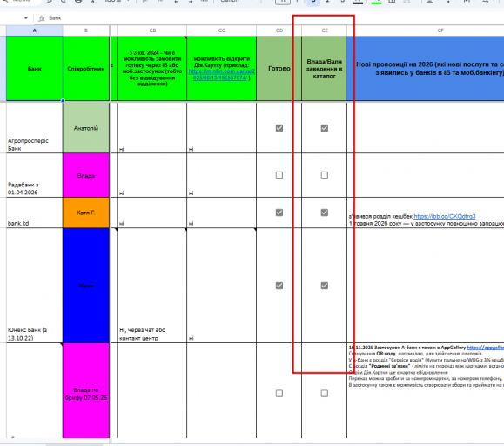The height and width of the screenshot is (446, 504).
Task: Click the formula bar showing Банк
Action: coord(269,18)
